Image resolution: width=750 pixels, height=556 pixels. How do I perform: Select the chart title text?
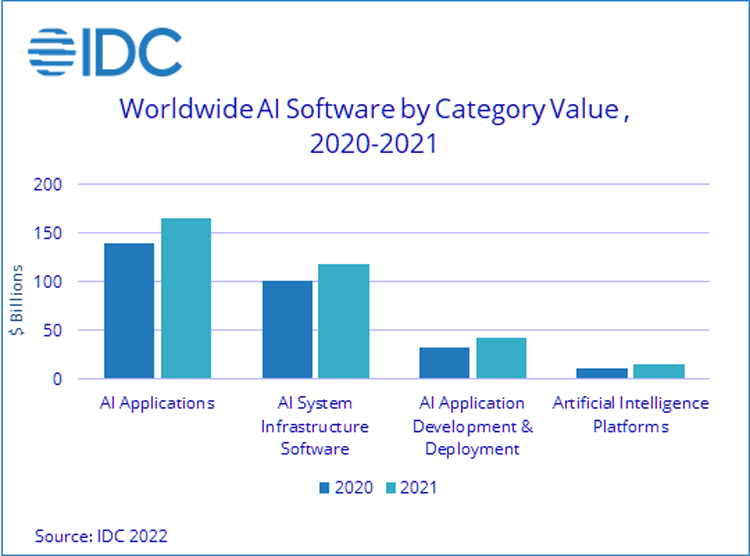[373, 125]
